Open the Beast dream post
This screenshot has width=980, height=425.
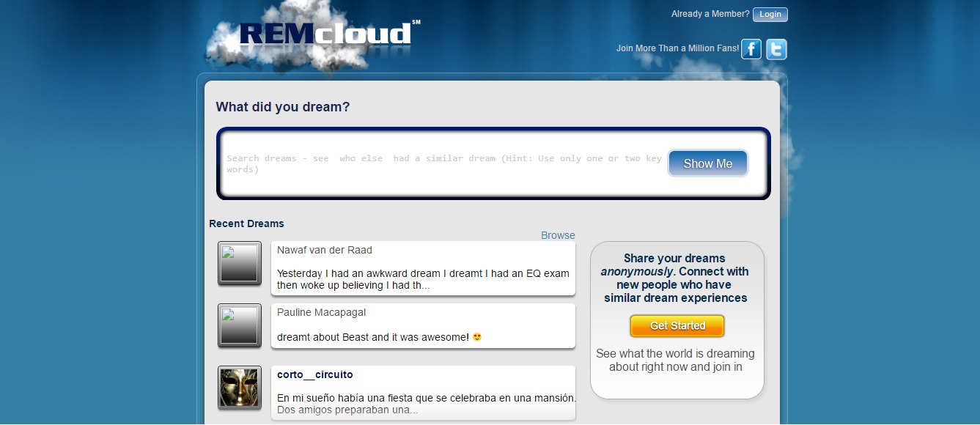click(379, 337)
